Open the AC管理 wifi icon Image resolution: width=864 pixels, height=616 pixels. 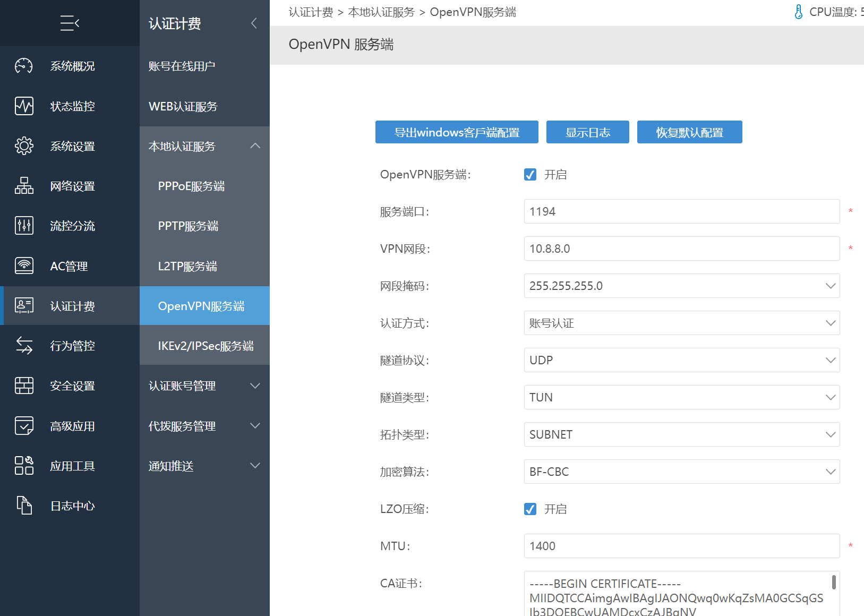pyautogui.click(x=24, y=266)
